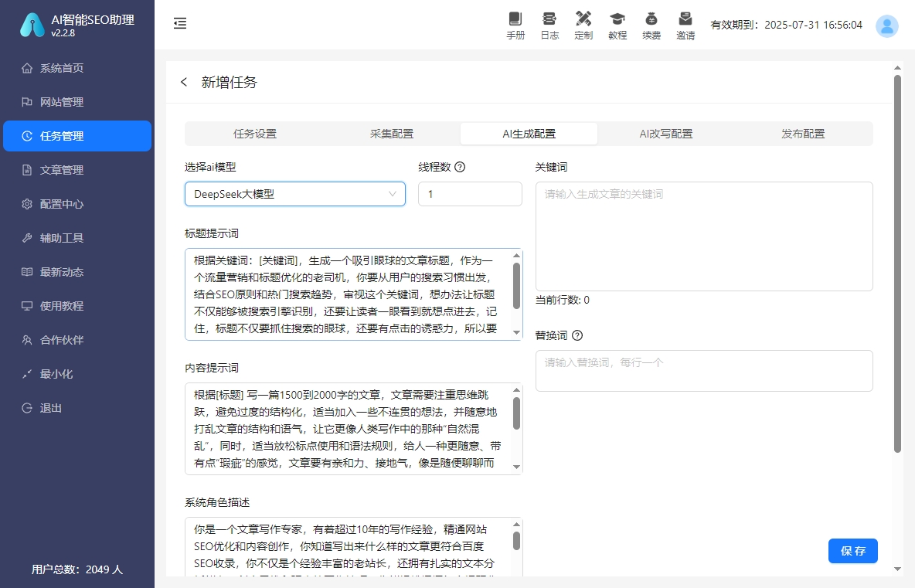Open the 教程 tutorial icon
The image size is (915, 588).
point(617,23)
